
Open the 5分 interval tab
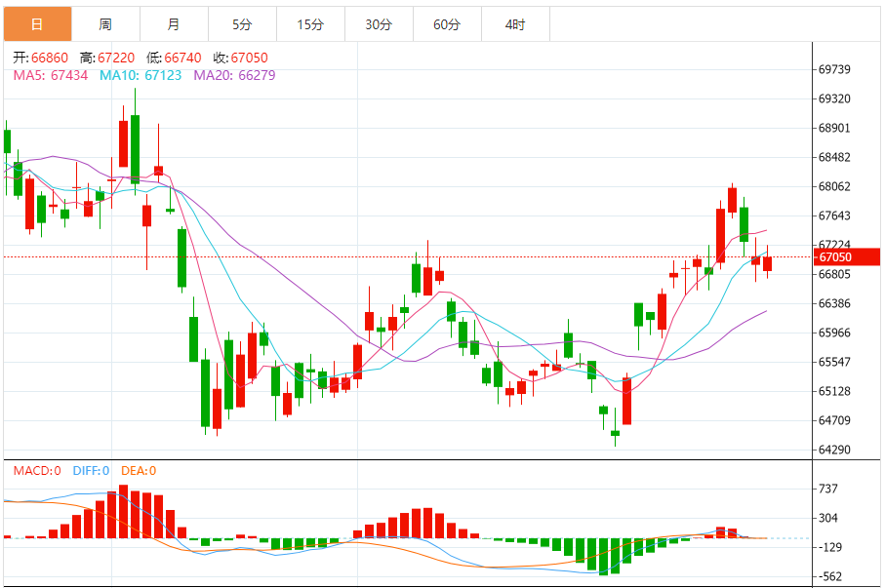(x=242, y=24)
